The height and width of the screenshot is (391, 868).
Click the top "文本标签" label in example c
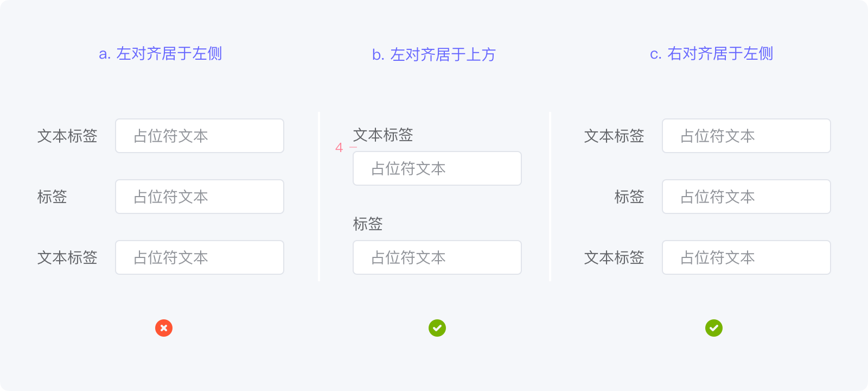point(614,136)
